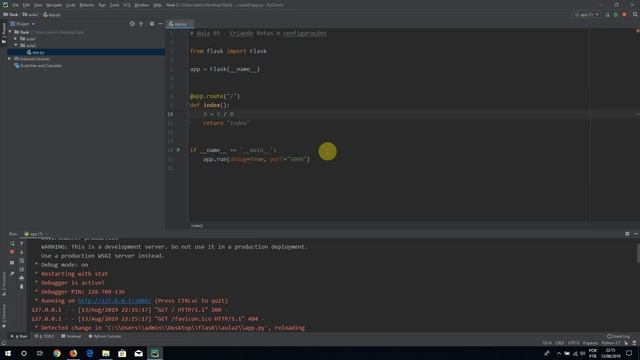Screen dimensions: 640x360
Task: Open the Run tool window tab at bottom
Action: point(19,336)
